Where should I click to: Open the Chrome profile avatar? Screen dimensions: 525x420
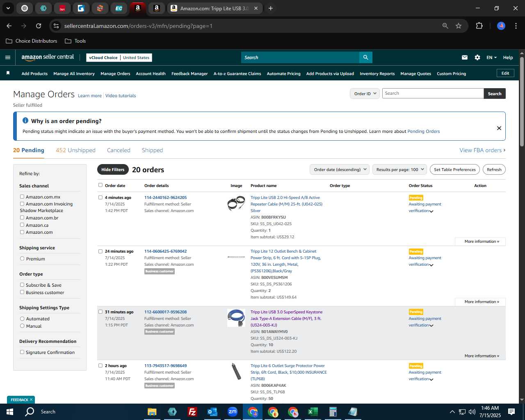pos(501,26)
